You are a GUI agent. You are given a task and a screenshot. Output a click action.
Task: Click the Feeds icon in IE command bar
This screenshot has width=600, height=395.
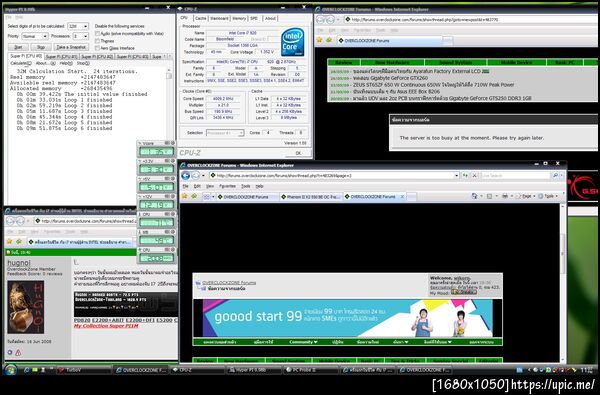point(489,196)
